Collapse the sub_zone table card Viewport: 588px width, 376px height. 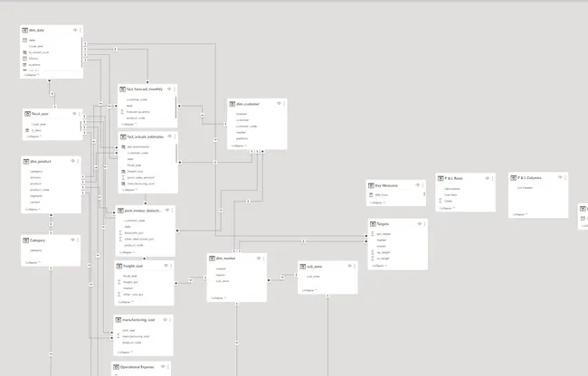[x=309, y=291]
